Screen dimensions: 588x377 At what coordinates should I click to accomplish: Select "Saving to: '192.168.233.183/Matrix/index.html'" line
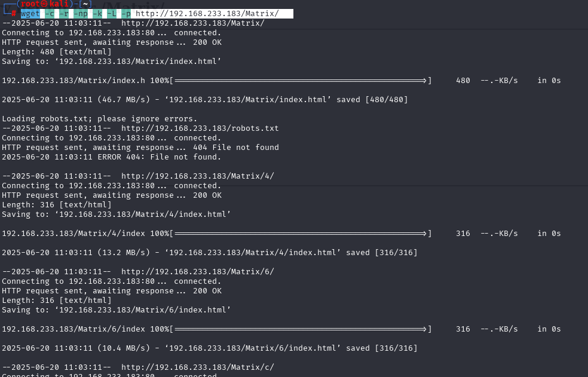click(x=111, y=62)
